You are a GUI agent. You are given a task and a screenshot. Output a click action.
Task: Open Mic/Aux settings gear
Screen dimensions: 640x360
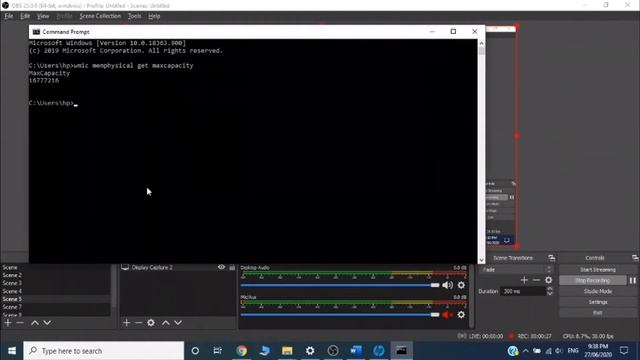pyautogui.click(x=461, y=315)
